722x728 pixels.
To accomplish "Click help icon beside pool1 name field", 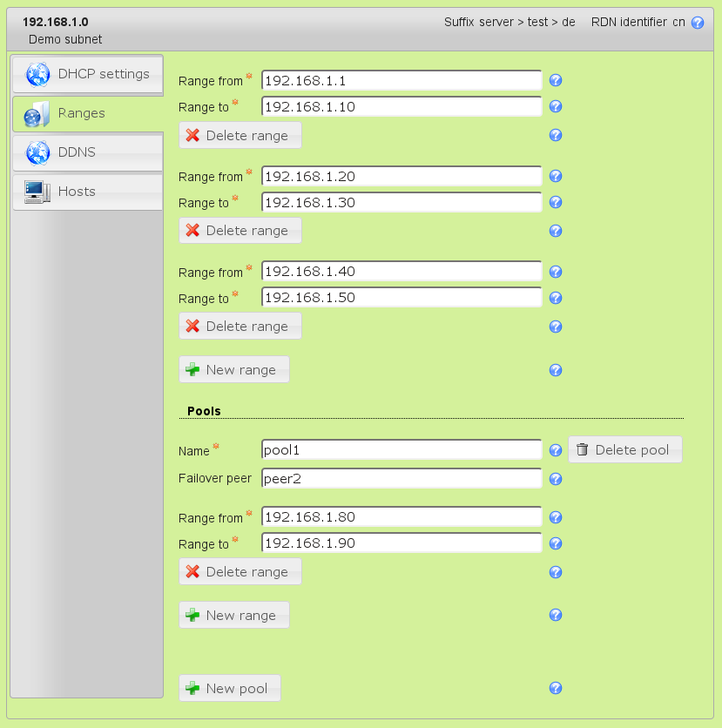I will point(556,450).
